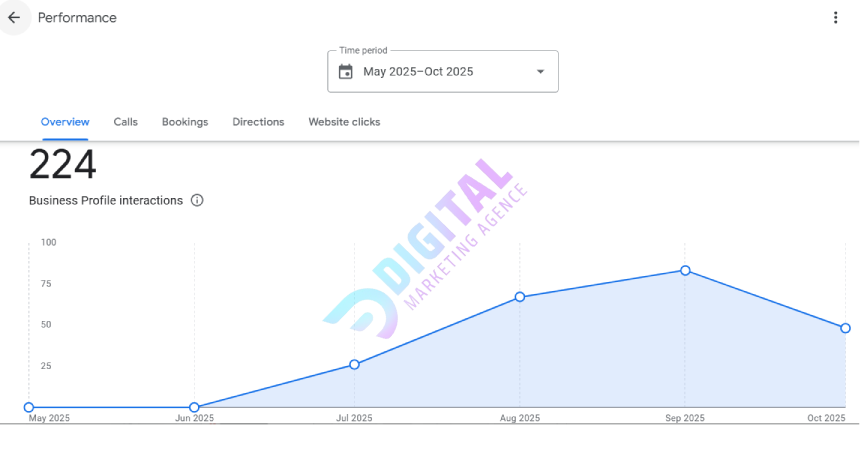860x473 pixels.
Task: Select the Oct 2025 data point
Action: click(x=845, y=328)
